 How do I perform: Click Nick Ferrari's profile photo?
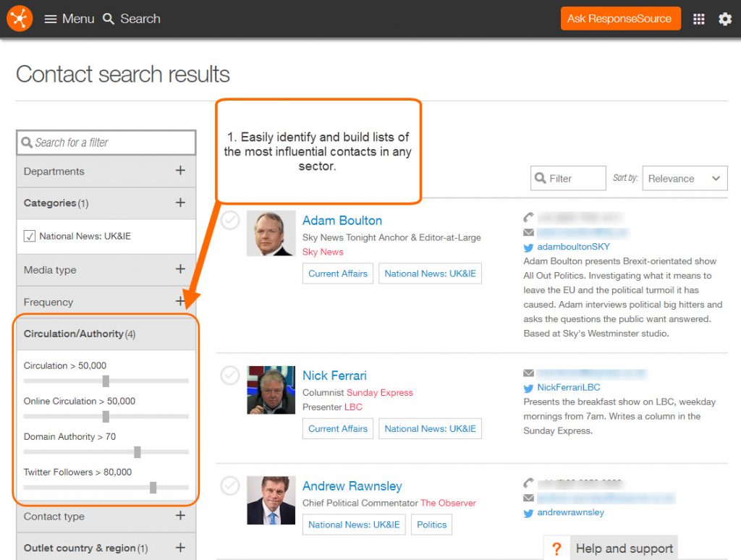(271, 390)
